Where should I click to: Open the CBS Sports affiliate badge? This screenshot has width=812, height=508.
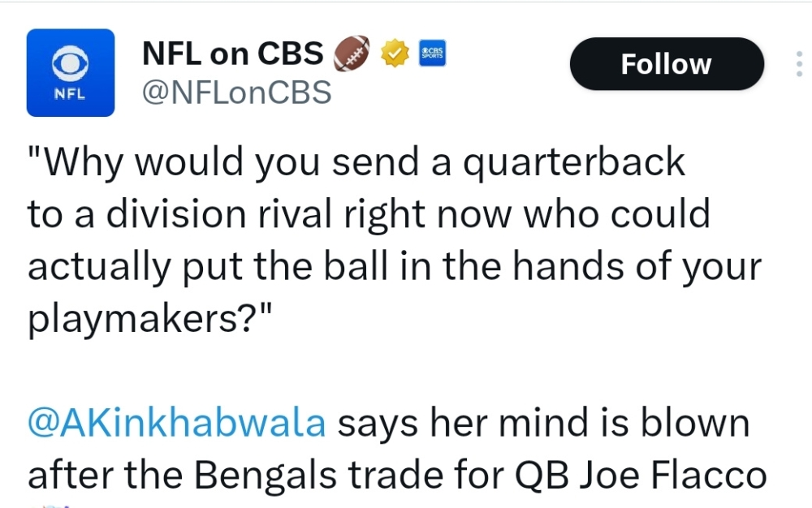point(432,54)
